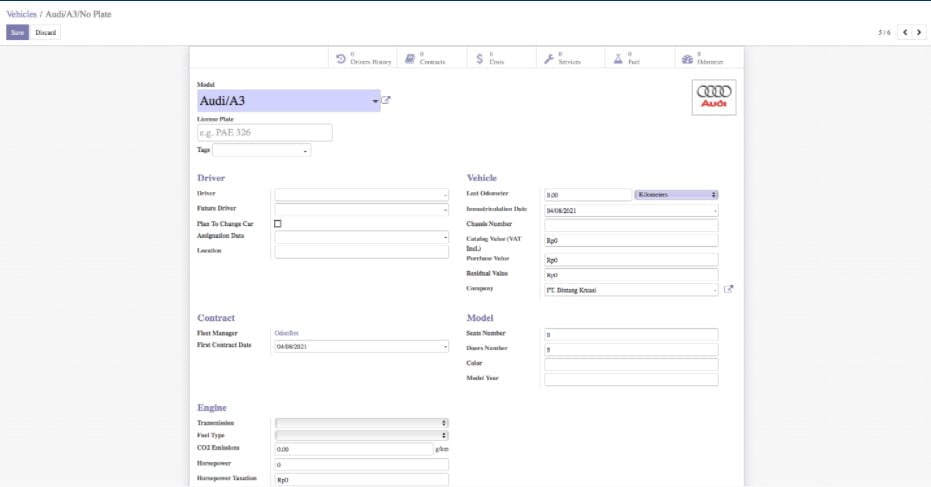Click the CO2 Emissions field
Image resolution: width=931 pixels, height=487 pixels.
[x=354, y=450]
